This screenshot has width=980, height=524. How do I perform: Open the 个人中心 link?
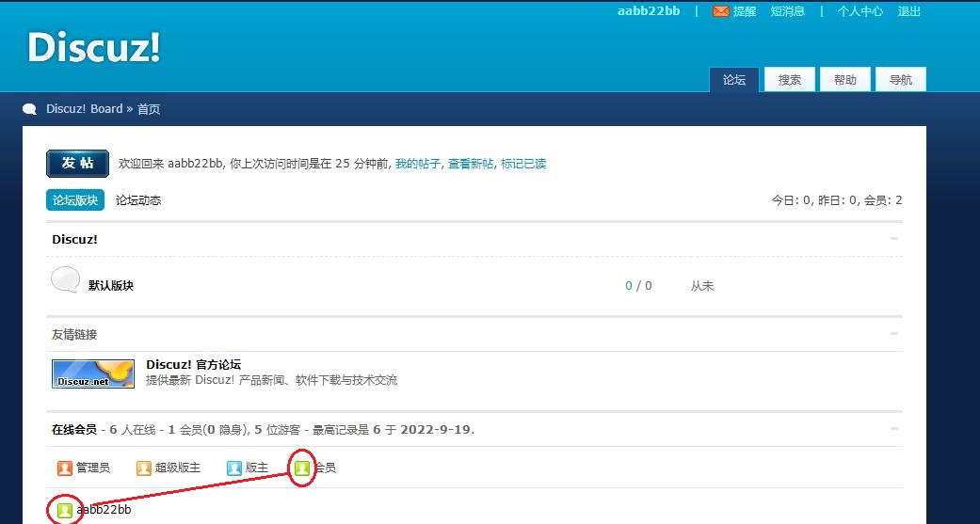(860, 11)
